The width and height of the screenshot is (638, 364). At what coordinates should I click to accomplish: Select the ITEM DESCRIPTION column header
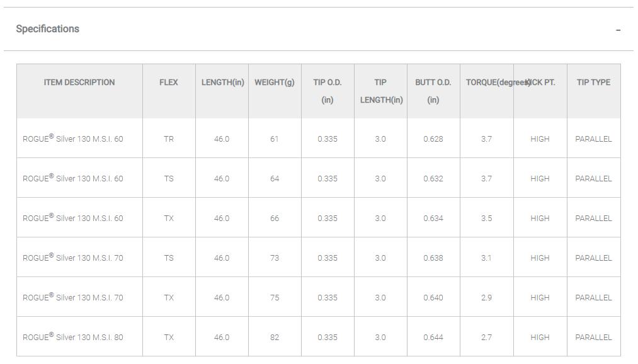pyautogui.click(x=79, y=82)
